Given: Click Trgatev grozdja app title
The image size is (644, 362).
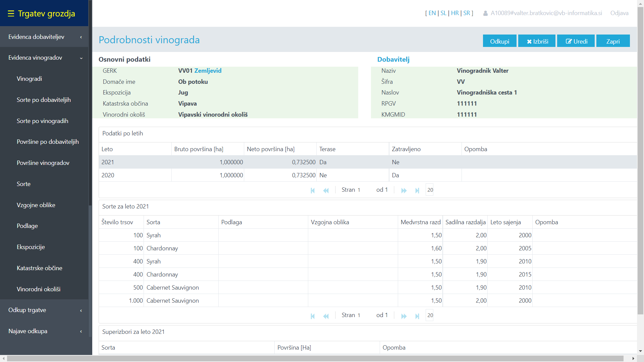Looking at the screenshot, I should click(46, 13).
